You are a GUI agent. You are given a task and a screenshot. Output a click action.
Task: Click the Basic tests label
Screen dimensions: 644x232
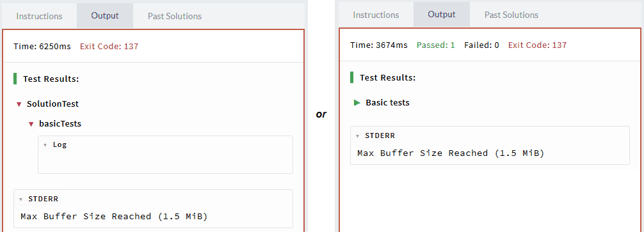coord(388,102)
